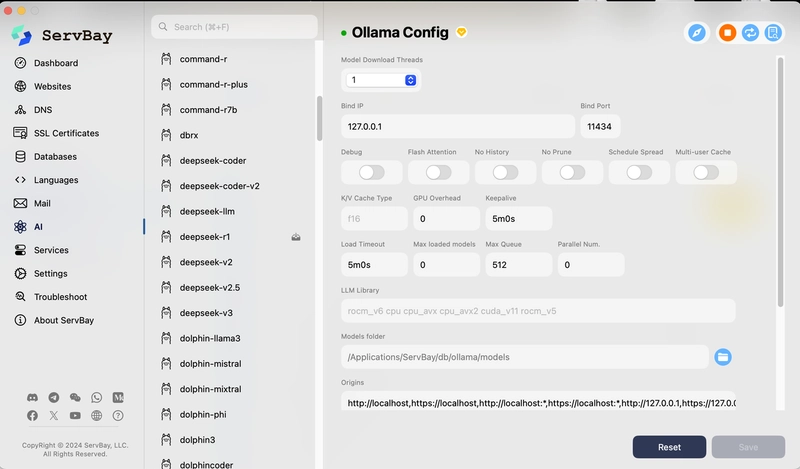Open the compass browse icon in header
The height and width of the screenshot is (469, 800).
tap(696, 33)
